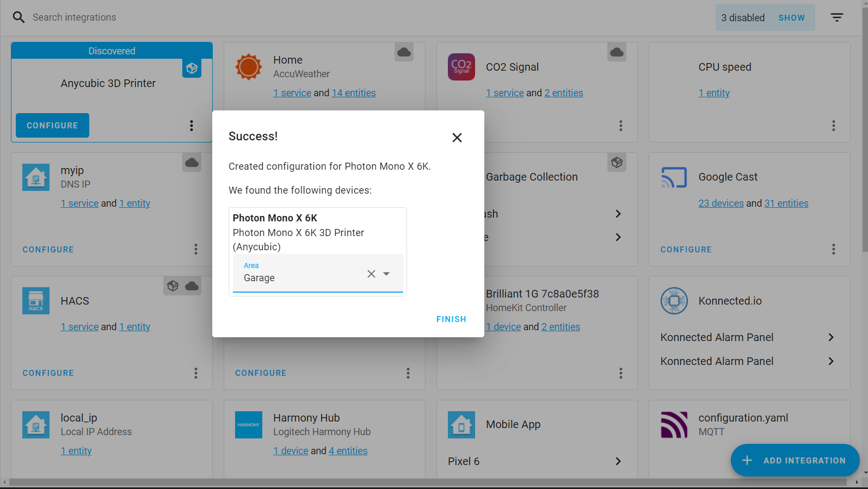Open Anycubic 3D Printer overflow menu
The width and height of the screenshot is (868, 489).
[192, 126]
